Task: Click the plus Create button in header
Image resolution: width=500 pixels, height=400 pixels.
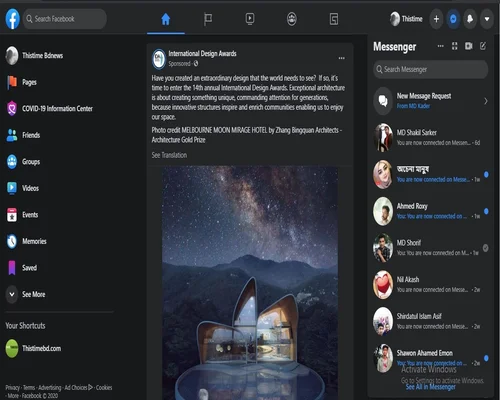Action: point(436,19)
